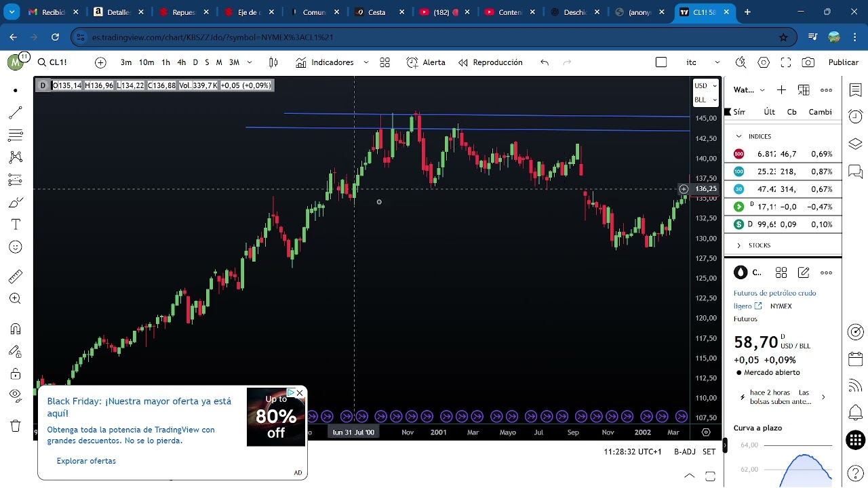Select the brush tool

tap(16, 202)
